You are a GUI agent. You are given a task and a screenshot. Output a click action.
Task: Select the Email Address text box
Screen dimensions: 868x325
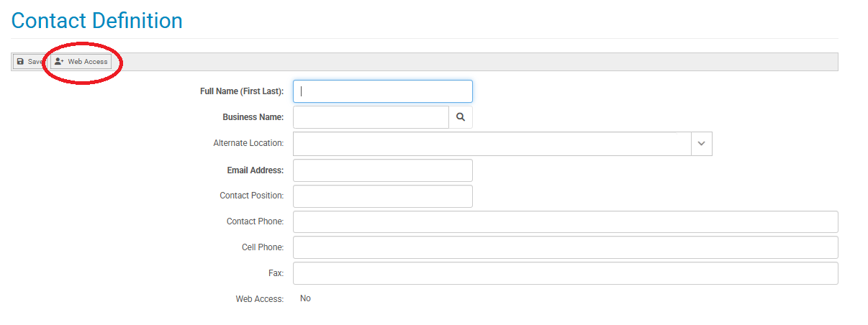[383, 170]
